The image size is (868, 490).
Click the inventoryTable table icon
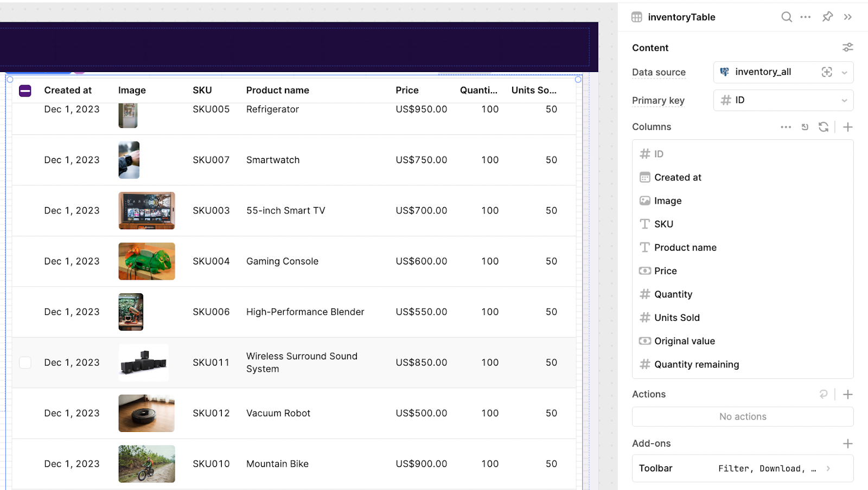coord(637,17)
